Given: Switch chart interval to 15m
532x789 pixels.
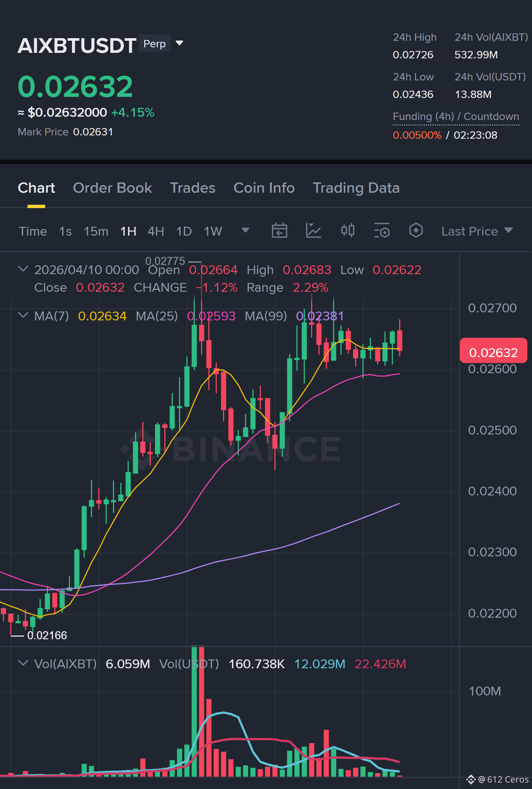Looking at the screenshot, I should tap(96, 231).
